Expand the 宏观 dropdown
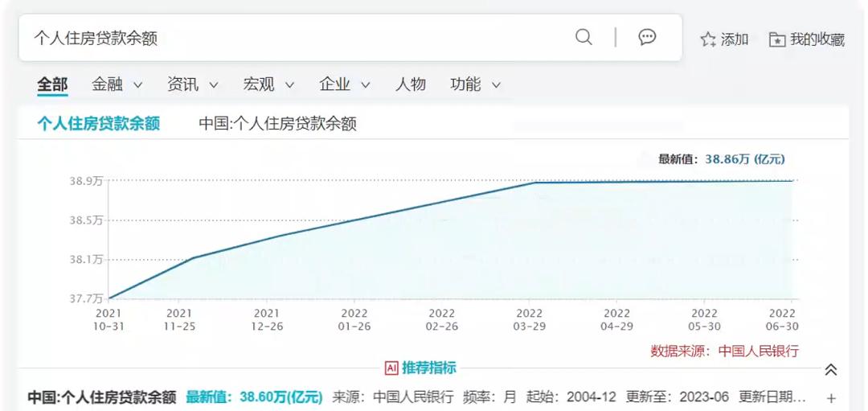The width and height of the screenshot is (868, 411). coord(268,84)
